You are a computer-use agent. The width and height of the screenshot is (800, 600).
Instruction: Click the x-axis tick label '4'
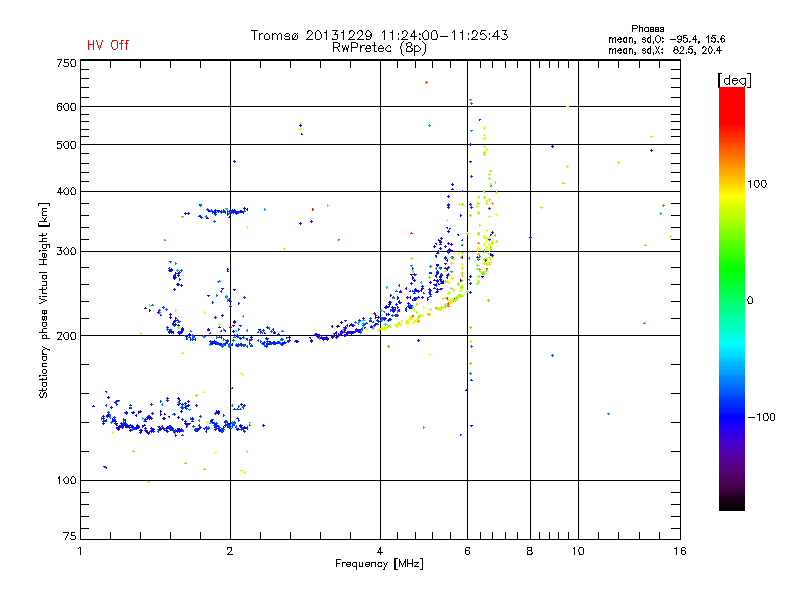pos(380,551)
